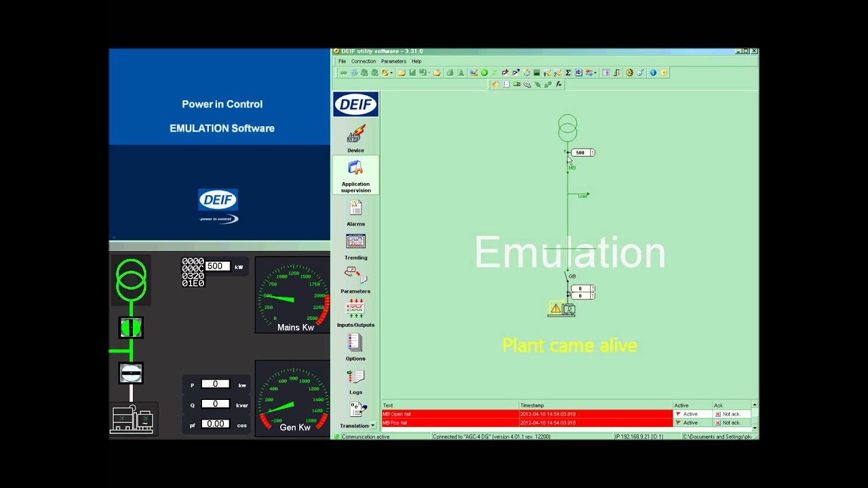Toggle the white generator breaker in emulation panel
The image size is (868, 488).
131,373
